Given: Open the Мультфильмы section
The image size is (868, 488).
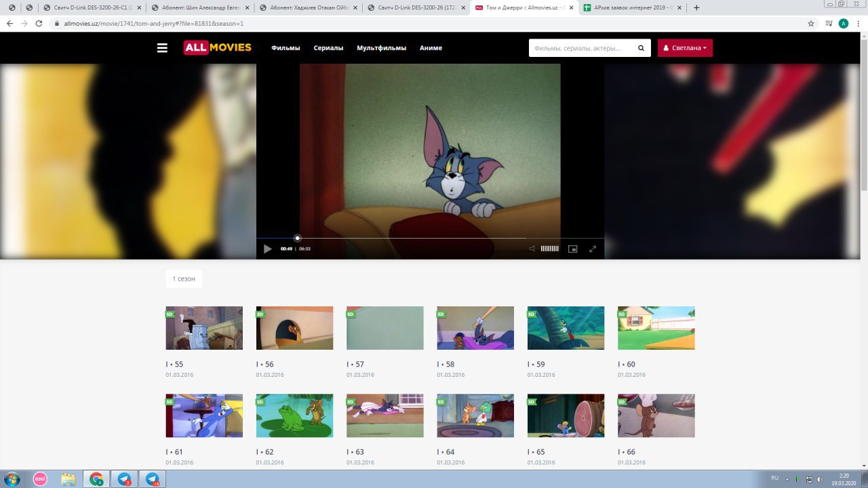Looking at the screenshot, I should pos(382,48).
